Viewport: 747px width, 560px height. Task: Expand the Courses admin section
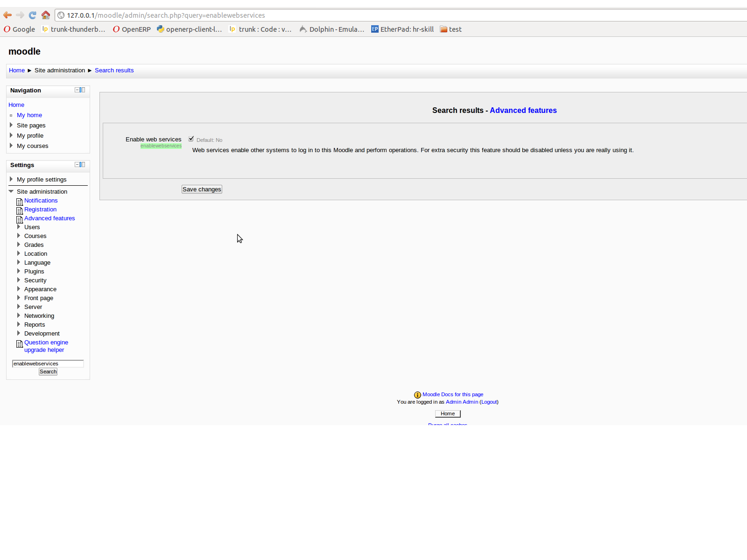tap(19, 236)
